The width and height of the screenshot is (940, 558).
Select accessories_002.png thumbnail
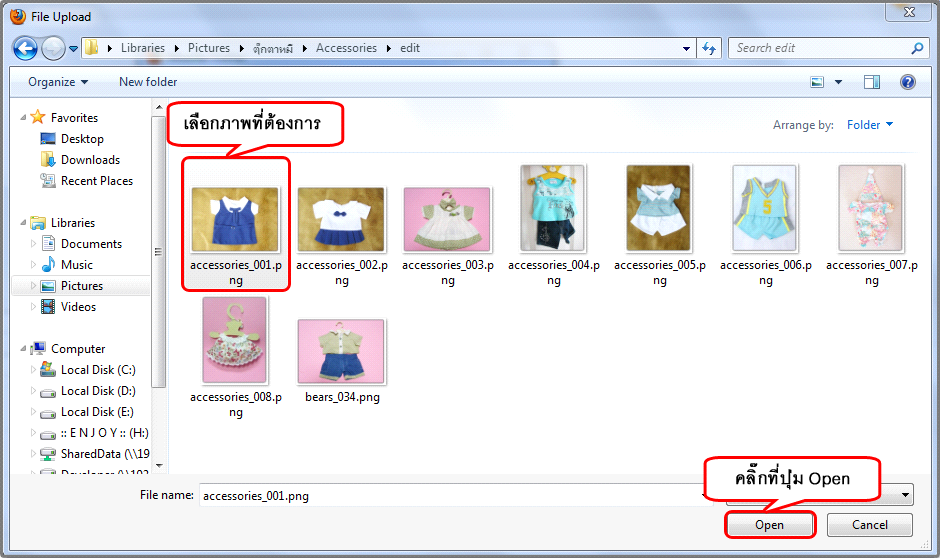click(x=341, y=219)
